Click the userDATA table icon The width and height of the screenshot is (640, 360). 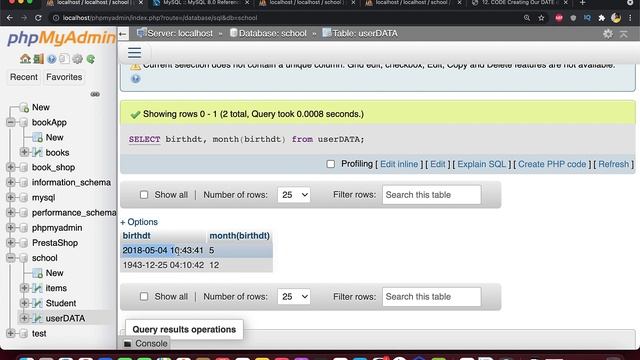click(x=37, y=318)
